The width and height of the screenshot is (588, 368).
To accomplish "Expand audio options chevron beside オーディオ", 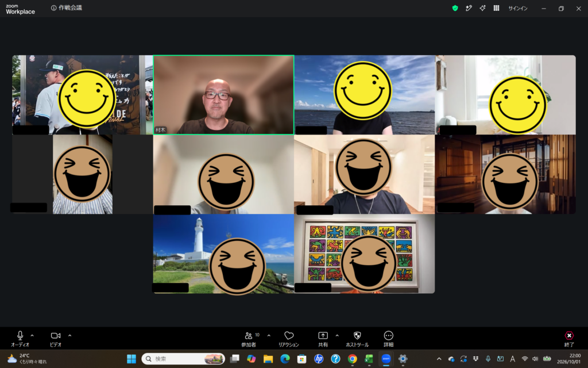I will point(32,336).
